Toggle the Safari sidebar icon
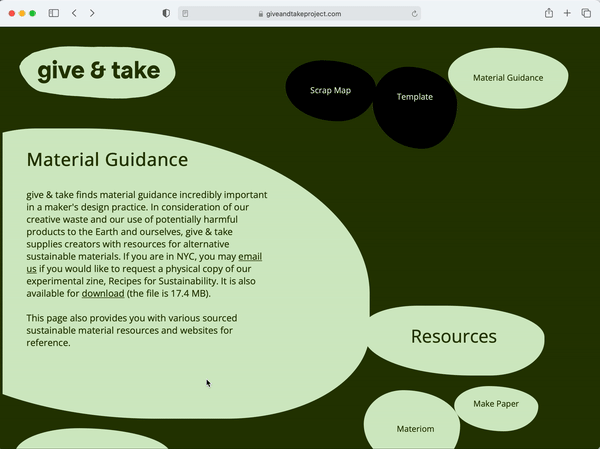This screenshot has height=449, width=600. click(x=54, y=13)
